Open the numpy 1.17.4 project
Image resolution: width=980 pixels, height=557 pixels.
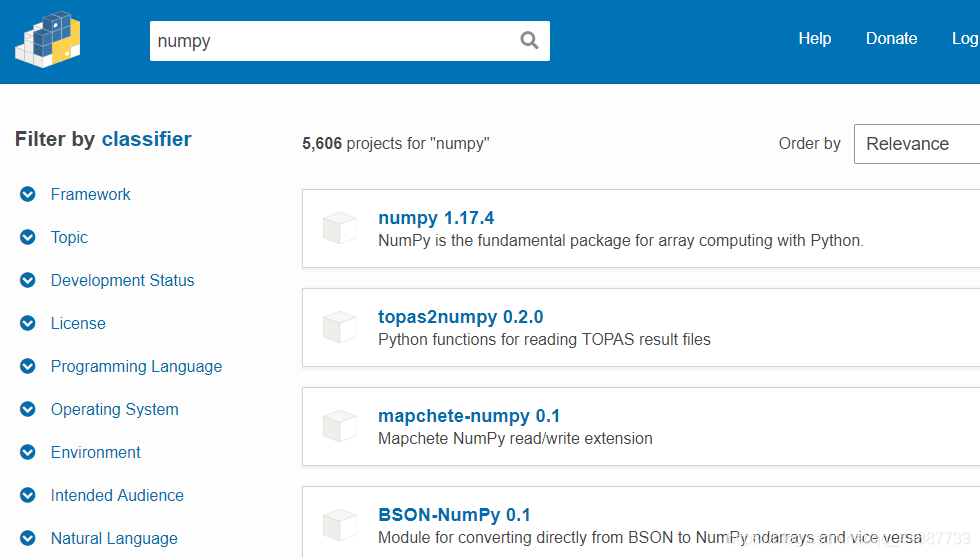436,218
